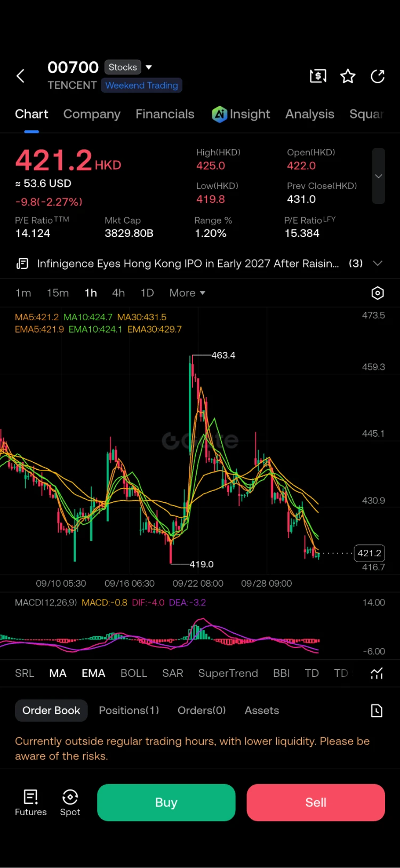This screenshot has width=400, height=868.
Task: Toggle the BBI indicator
Action: point(282,673)
